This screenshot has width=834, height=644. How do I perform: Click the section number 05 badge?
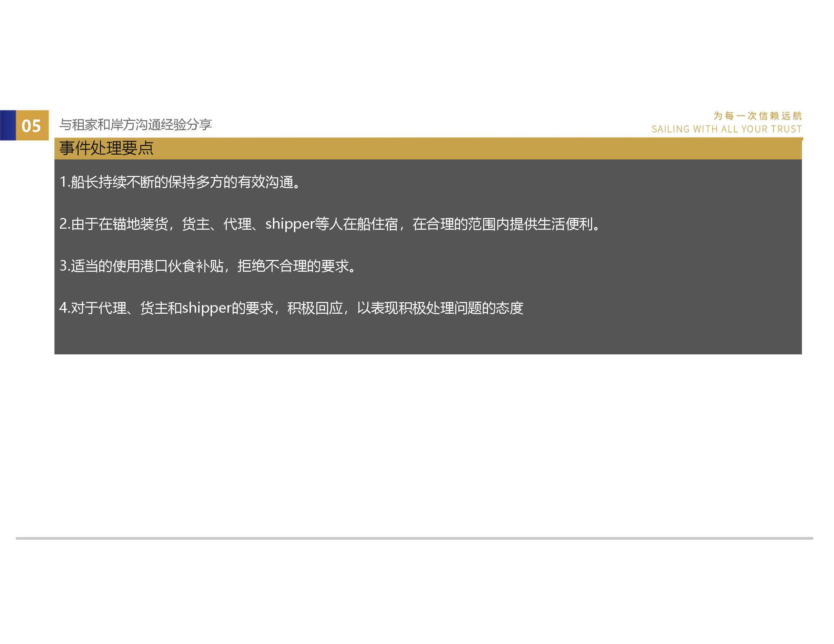coord(32,125)
